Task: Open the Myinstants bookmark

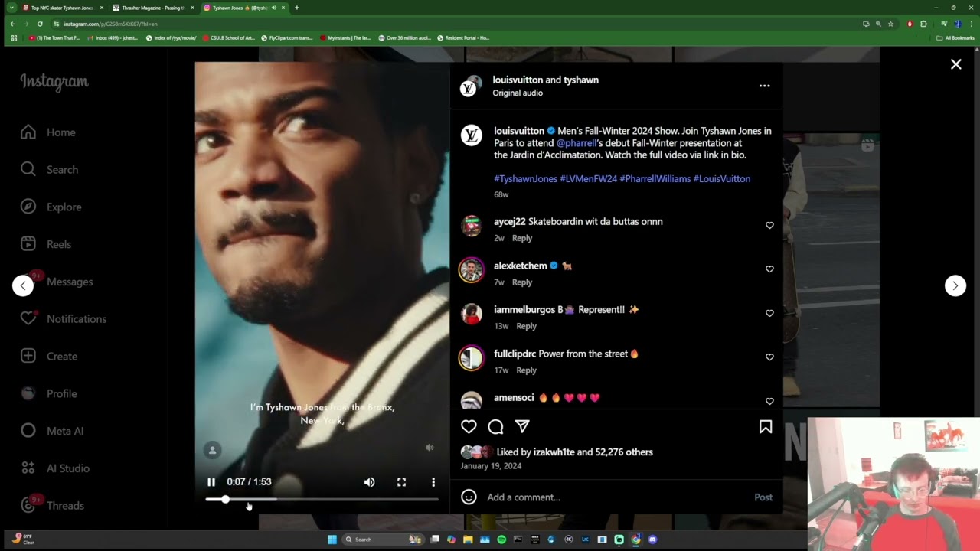Action: coord(345,37)
